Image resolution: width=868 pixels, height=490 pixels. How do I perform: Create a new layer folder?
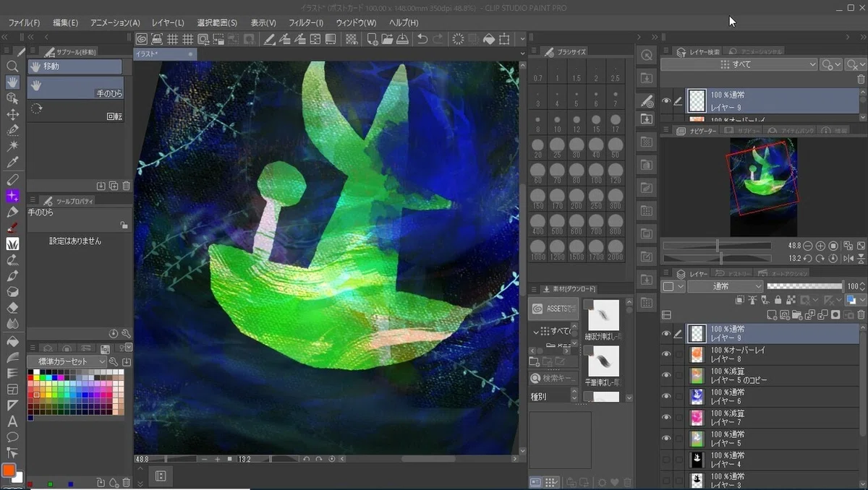pyautogui.click(x=796, y=314)
